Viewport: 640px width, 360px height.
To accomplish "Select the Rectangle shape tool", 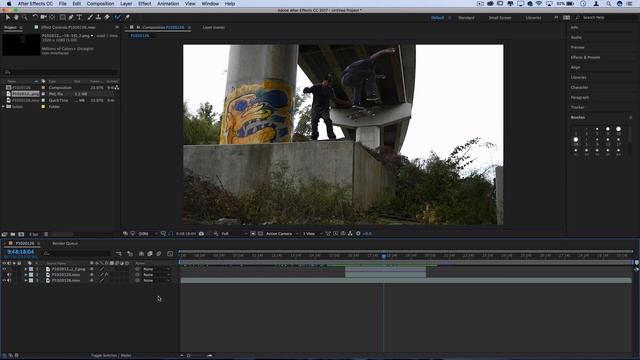I will pyautogui.click(x=62, y=18).
